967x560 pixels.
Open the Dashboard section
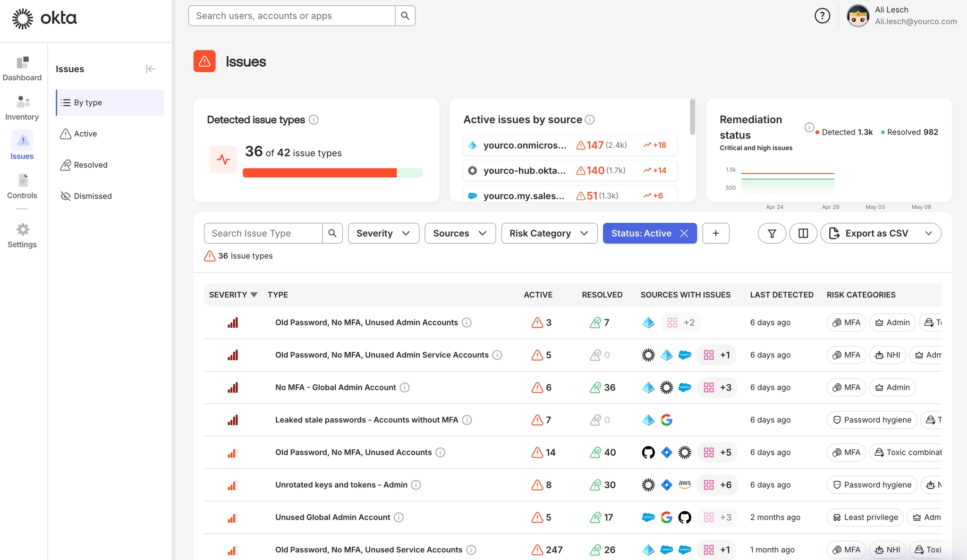pyautogui.click(x=22, y=69)
